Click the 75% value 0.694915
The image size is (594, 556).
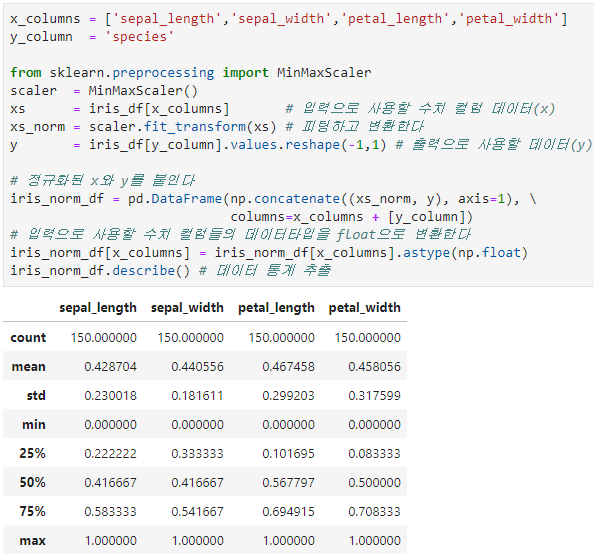pyautogui.click(x=288, y=512)
